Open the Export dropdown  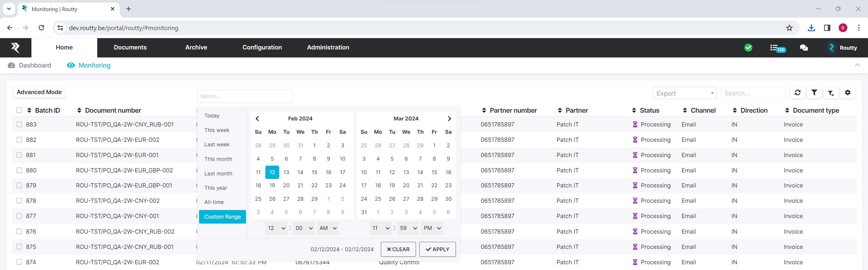(684, 93)
